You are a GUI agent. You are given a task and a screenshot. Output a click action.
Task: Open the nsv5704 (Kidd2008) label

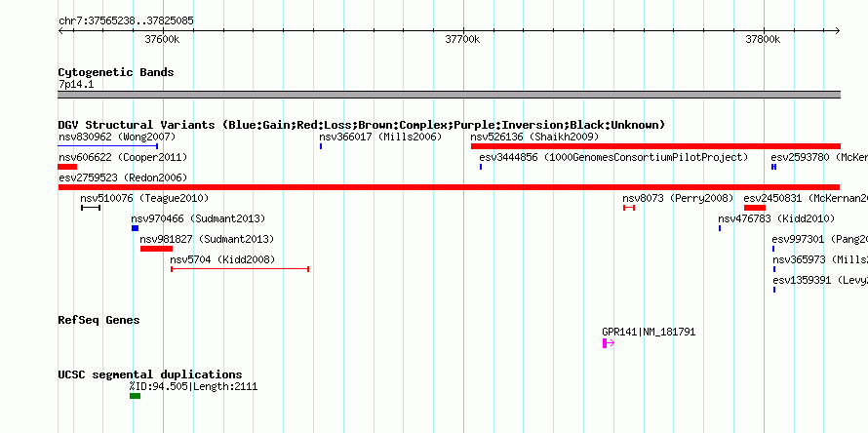pos(222,259)
